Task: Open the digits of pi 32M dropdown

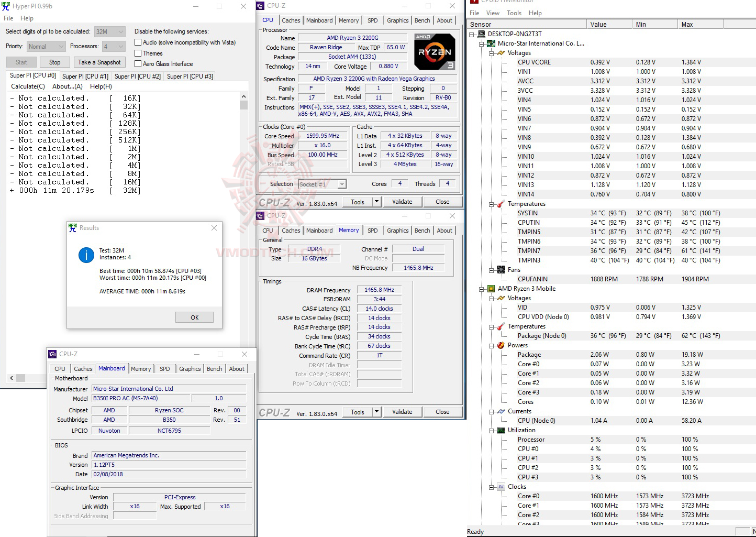Action: coord(109,31)
